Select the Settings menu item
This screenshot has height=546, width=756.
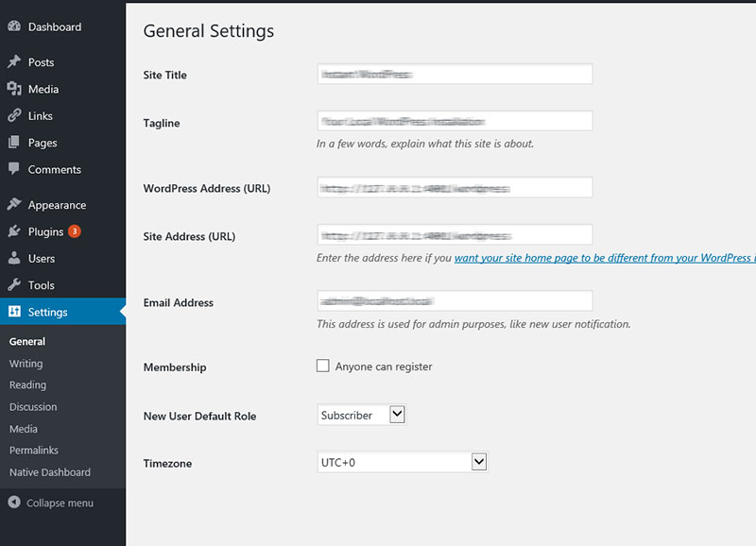point(62,312)
